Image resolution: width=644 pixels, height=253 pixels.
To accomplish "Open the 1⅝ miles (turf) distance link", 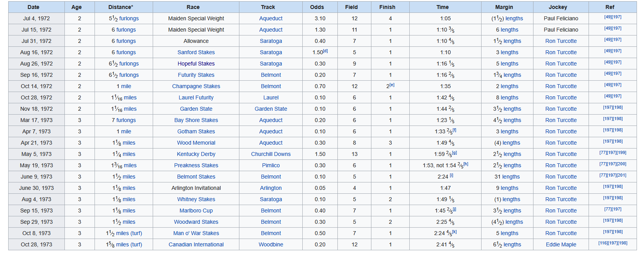I will 129,244.
